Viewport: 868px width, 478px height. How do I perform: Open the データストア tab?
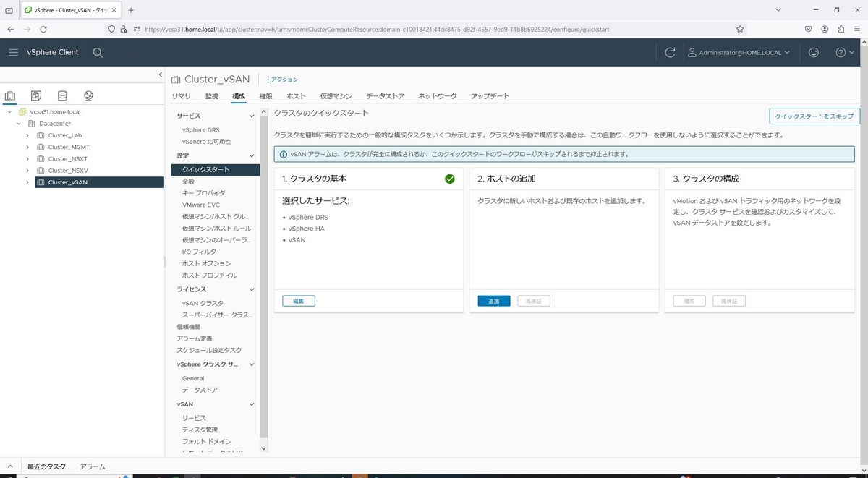click(385, 96)
